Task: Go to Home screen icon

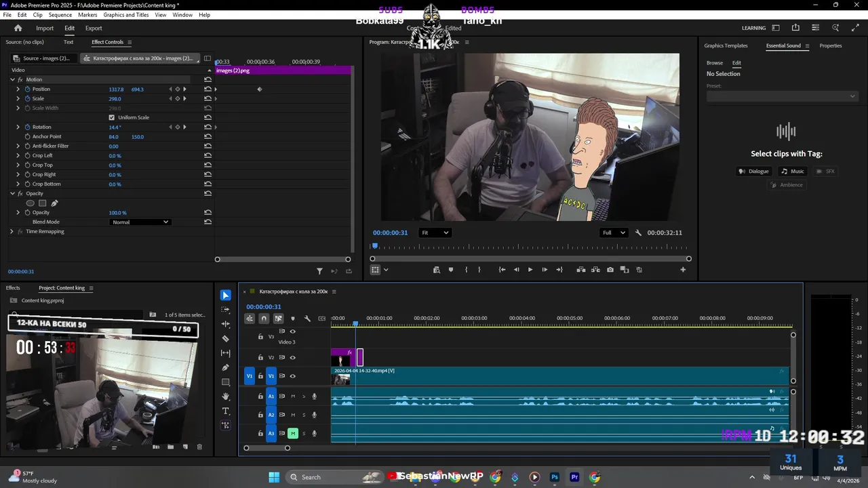Action: [x=18, y=28]
